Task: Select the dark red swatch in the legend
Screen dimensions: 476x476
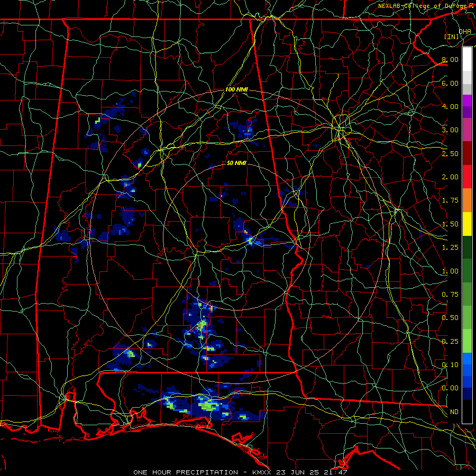Action: [467, 153]
